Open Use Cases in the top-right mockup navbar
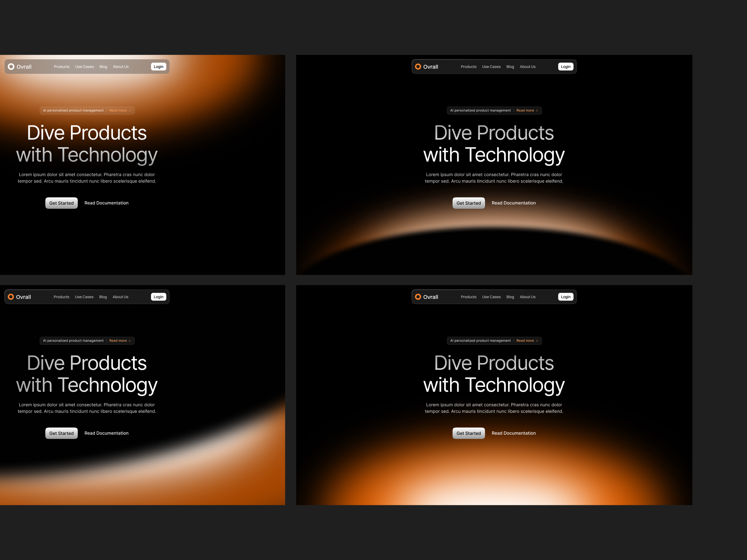The height and width of the screenshot is (560, 747). coord(491,67)
